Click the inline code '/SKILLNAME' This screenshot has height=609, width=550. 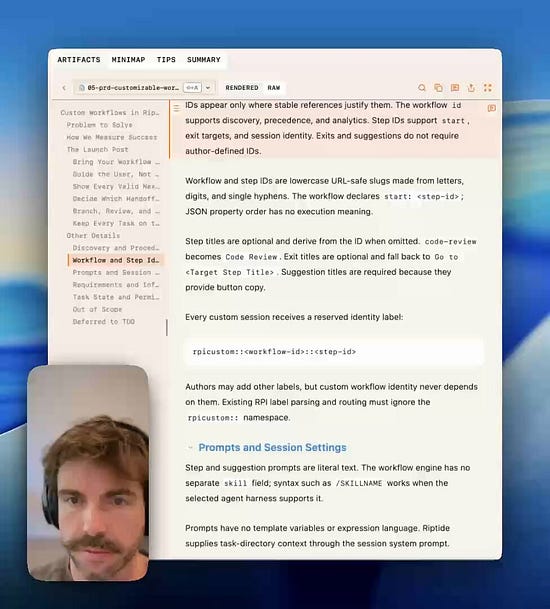tap(359, 484)
